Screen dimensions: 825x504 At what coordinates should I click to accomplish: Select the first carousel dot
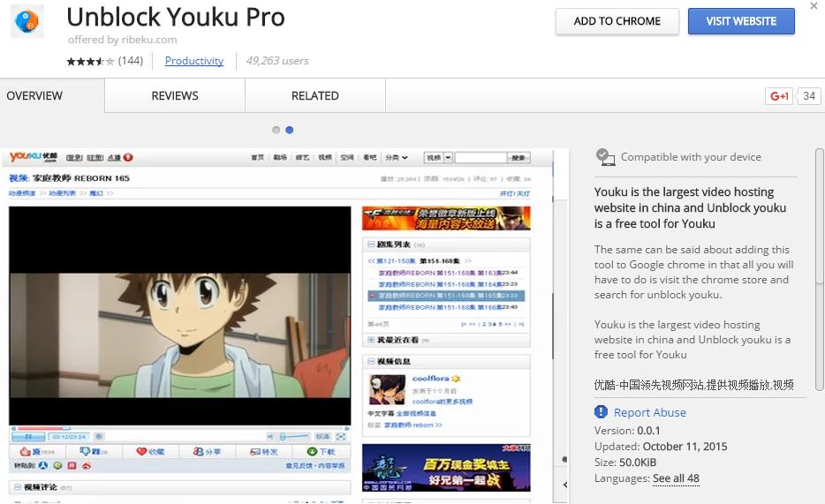point(276,130)
